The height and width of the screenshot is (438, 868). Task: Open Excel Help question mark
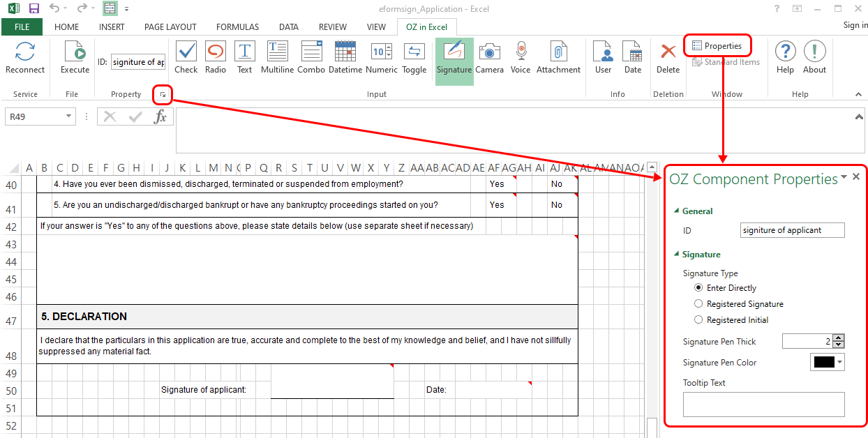tap(777, 8)
